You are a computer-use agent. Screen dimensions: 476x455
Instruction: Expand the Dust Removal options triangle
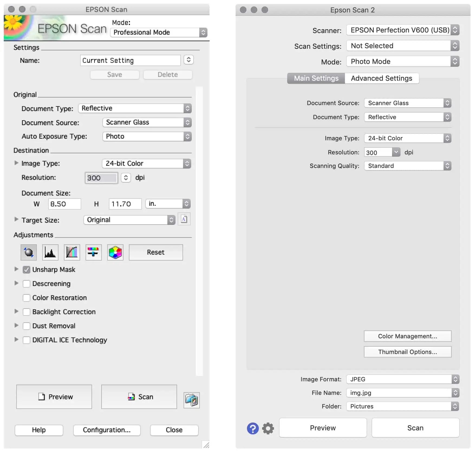tap(16, 326)
